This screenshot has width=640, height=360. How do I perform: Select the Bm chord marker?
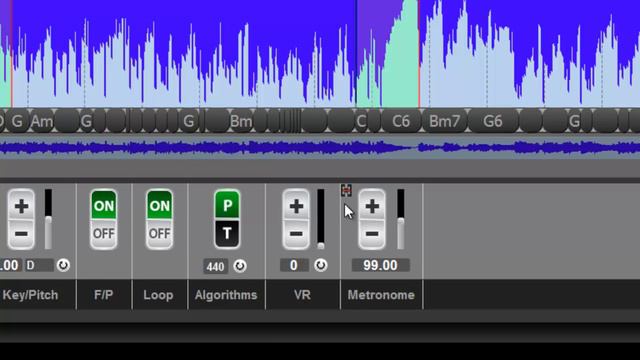point(241,121)
